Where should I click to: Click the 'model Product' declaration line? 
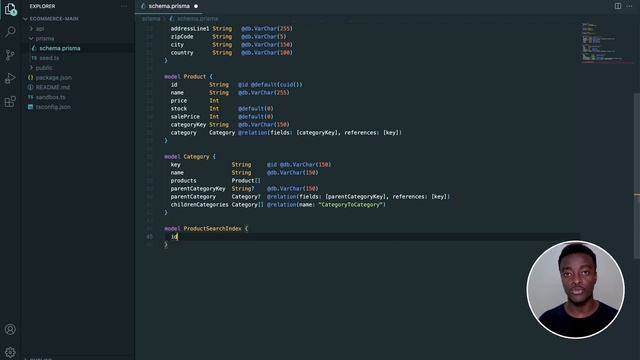tap(188, 77)
